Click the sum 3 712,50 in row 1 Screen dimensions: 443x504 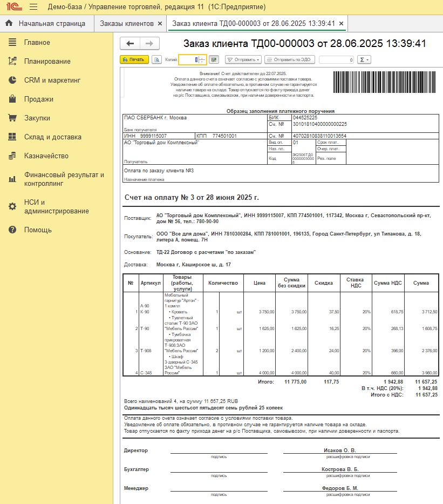coord(430,312)
